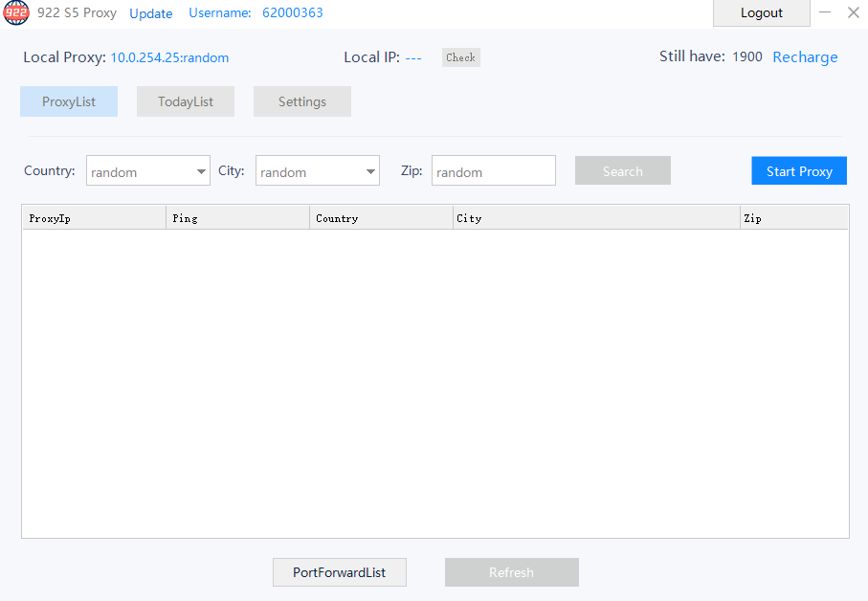Check the local IP address
The height and width of the screenshot is (601, 868).
click(x=460, y=57)
